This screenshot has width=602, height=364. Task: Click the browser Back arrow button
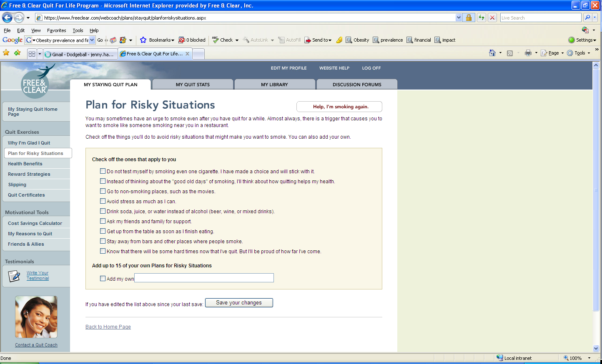click(x=8, y=17)
